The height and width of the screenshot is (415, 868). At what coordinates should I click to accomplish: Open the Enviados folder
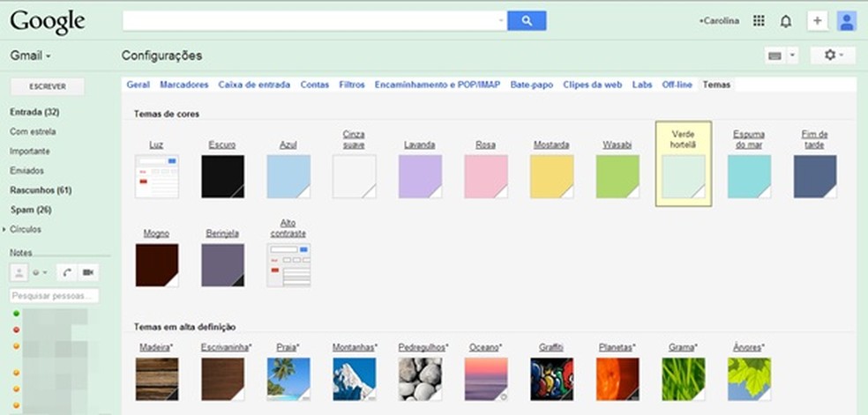click(26, 171)
